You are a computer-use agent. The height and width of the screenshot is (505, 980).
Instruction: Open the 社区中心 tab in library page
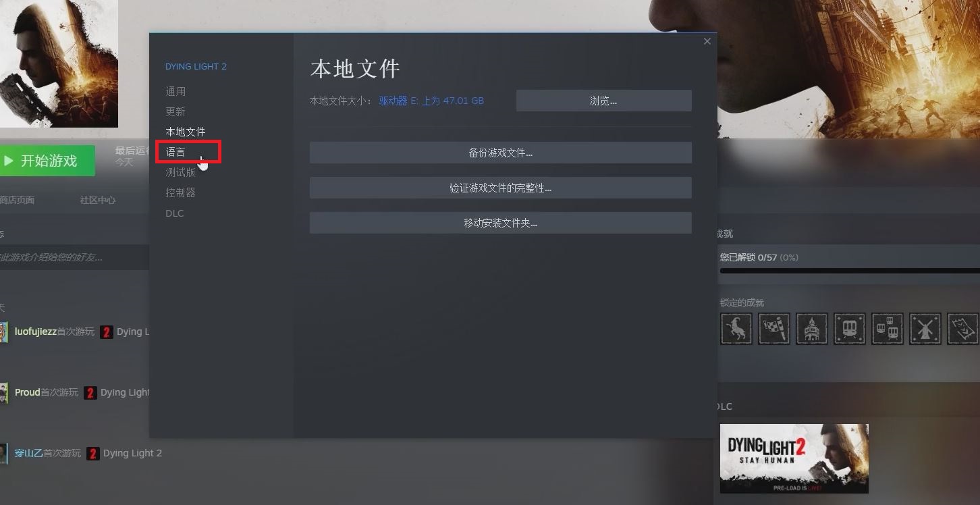click(98, 200)
